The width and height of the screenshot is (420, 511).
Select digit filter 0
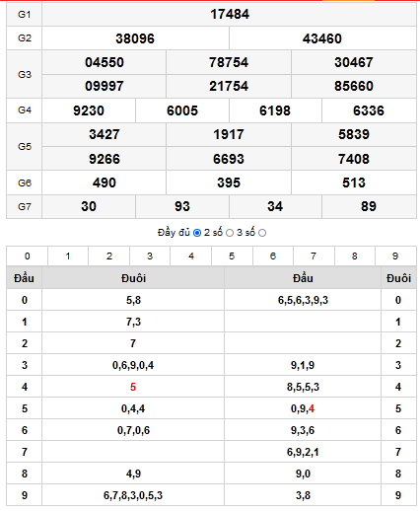pyautogui.click(x=28, y=255)
